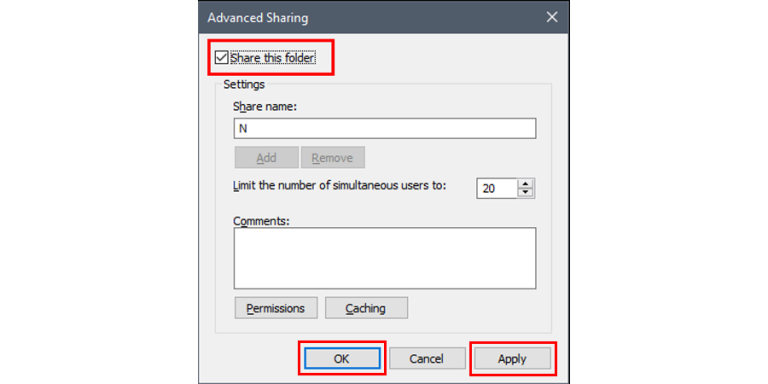Click the Add share name button
Image resolution: width=768 pixels, height=384 pixels.
(x=266, y=158)
